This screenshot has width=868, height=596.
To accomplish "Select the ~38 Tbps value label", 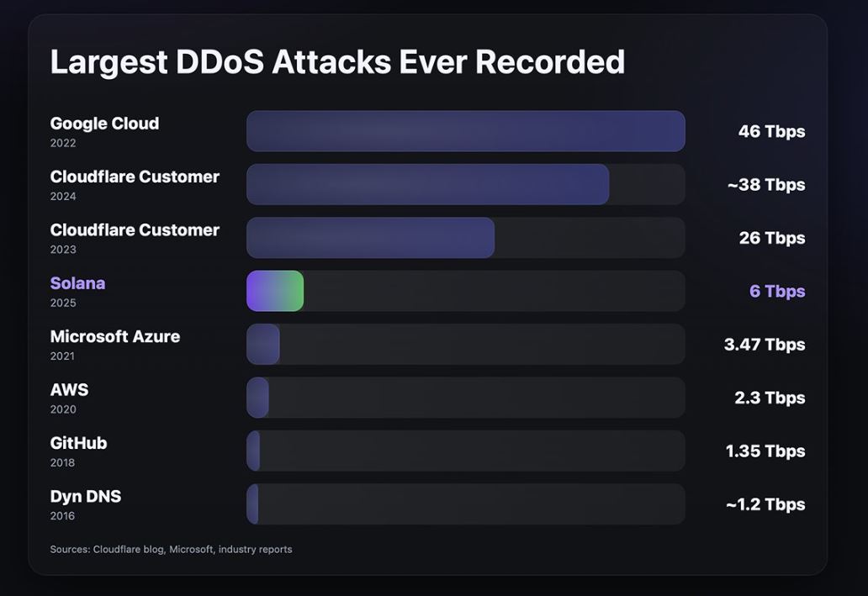I will tap(766, 184).
